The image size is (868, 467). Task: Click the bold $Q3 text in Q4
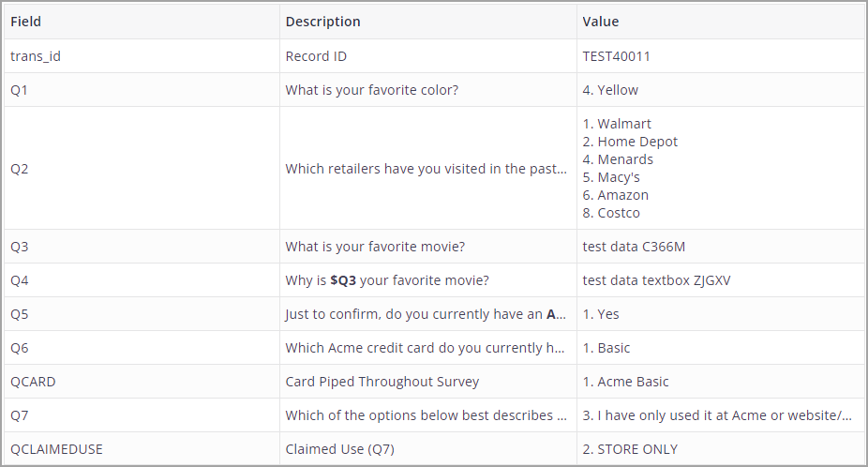[343, 280]
